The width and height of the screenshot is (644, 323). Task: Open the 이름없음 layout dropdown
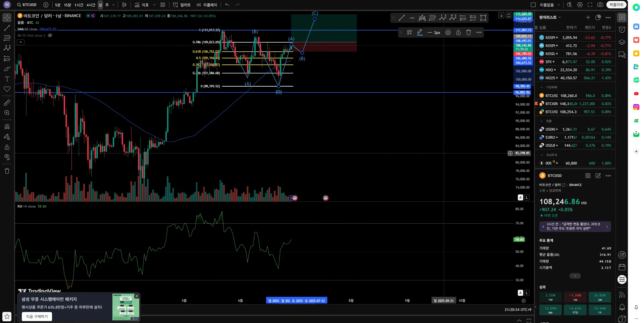tap(559, 5)
